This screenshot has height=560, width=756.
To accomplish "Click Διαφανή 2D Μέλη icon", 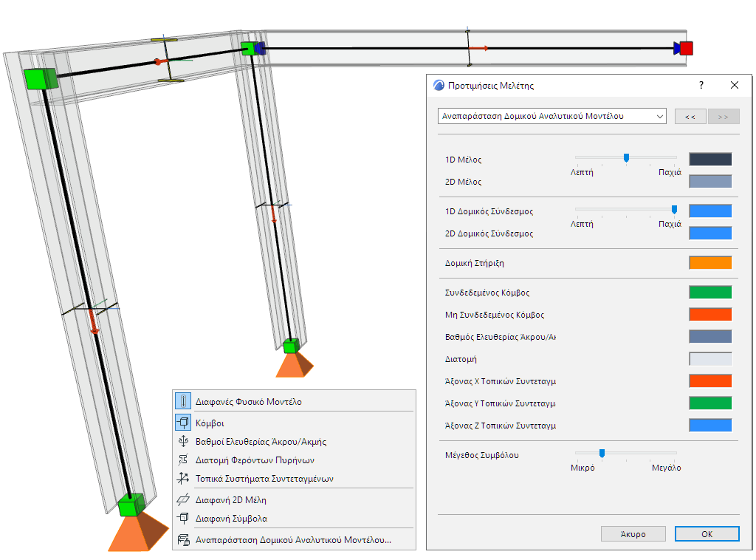I will pyautogui.click(x=183, y=499).
